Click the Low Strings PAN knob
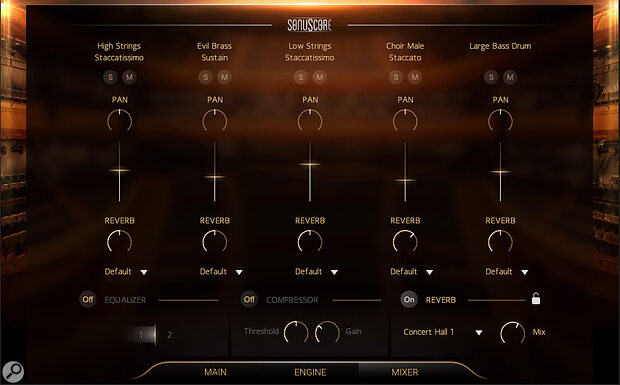Viewport: 620px width, 385px height. point(310,121)
